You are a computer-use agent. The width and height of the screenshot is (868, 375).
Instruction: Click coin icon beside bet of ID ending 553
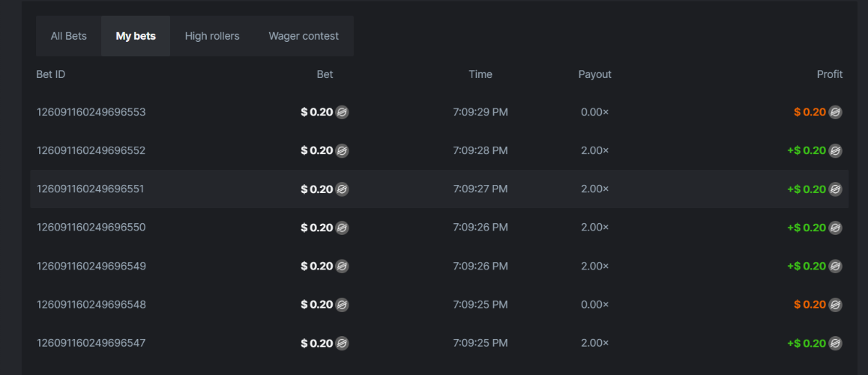pos(342,112)
